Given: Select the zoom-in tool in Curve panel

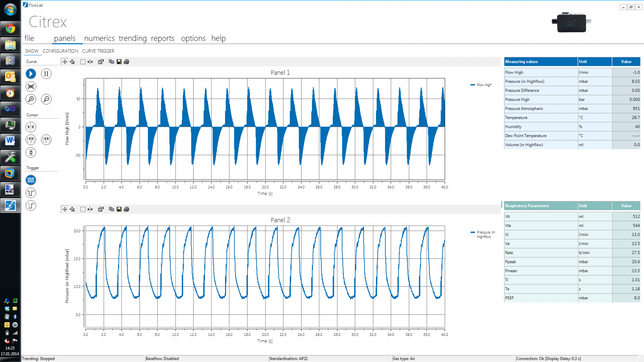Looking at the screenshot, I should coord(31,99).
